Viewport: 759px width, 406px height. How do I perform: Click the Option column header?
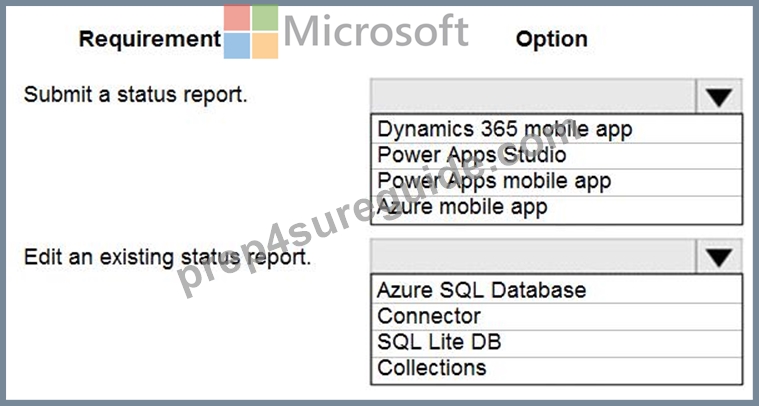click(x=552, y=39)
